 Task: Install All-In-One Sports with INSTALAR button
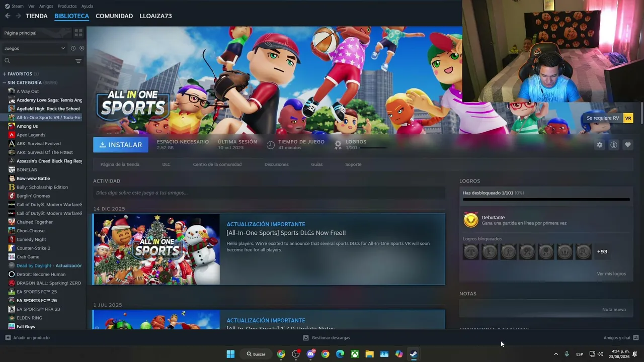pyautogui.click(x=121, y=145)
